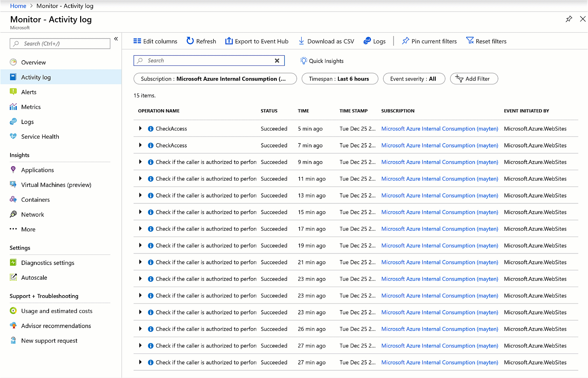Screen dimensions: 588x378
Task: Click the Add Filter button
Action: click(x=474, y=79)
